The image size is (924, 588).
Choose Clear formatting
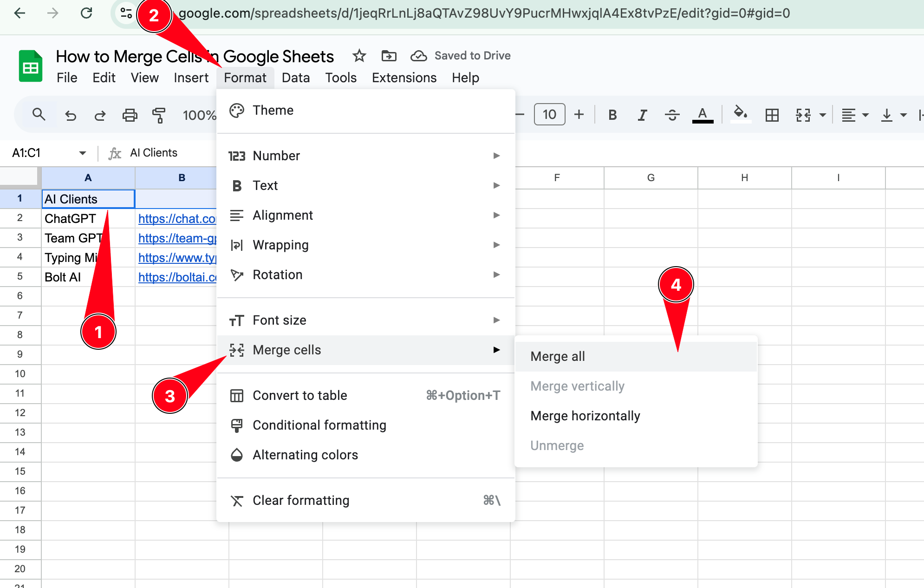pyautogui.click(x=366, y=500)
